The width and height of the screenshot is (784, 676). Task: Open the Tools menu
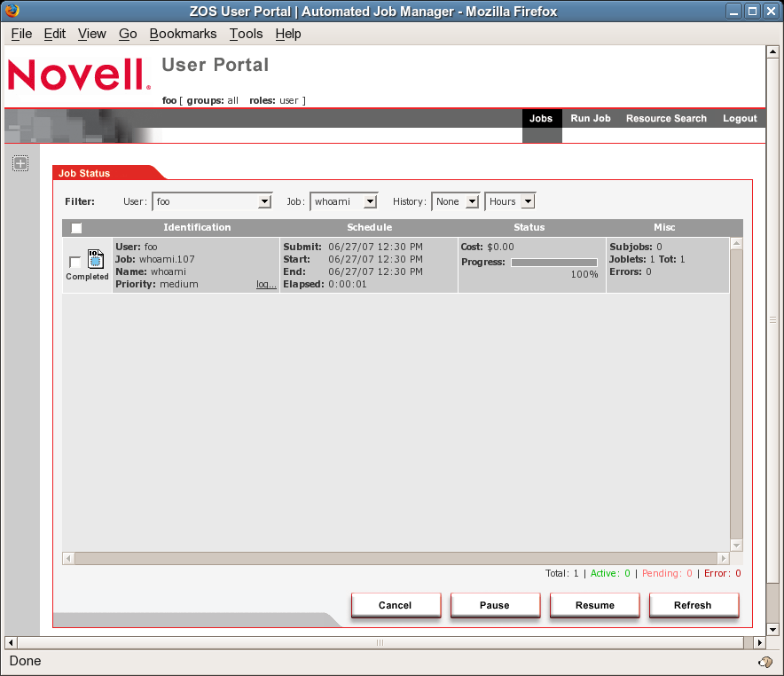point(246,34)
